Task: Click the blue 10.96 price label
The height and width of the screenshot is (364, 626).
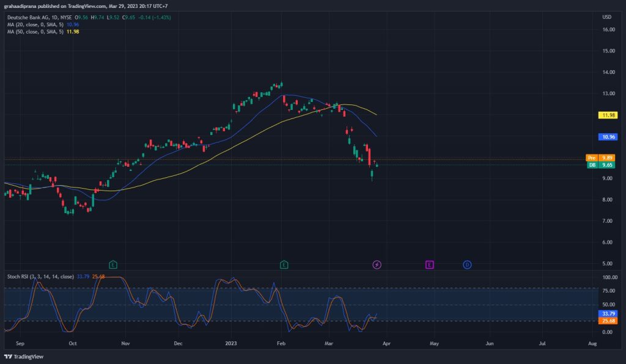Action: coord(608,137)
